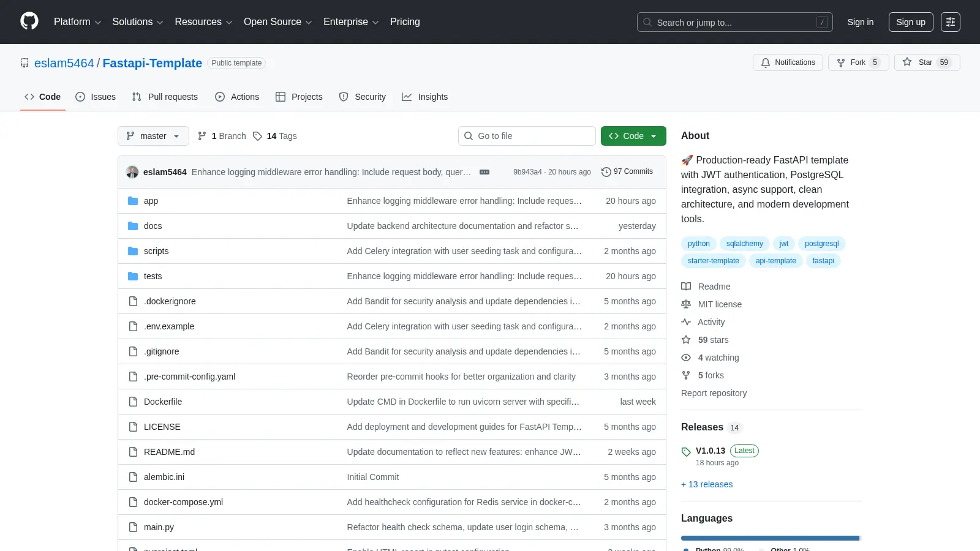Image resolution: width=980 pixels, height=551 pixels.
Task: Open the alembic.ini file
Action: (164, 477)
